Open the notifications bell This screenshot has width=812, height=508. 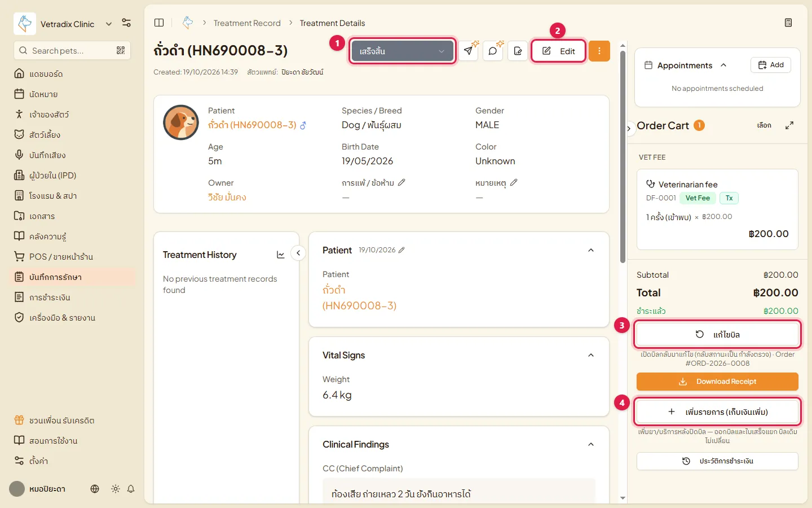[131, 489]
